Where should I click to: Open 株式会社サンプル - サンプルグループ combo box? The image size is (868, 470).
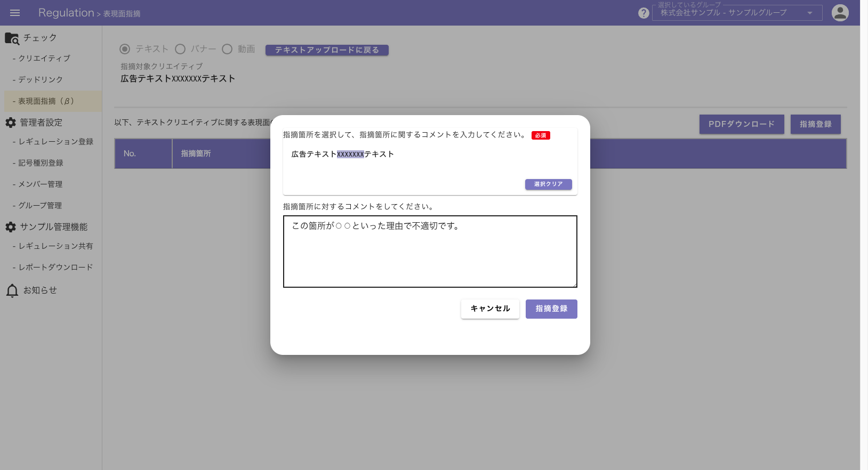point(737,13)
